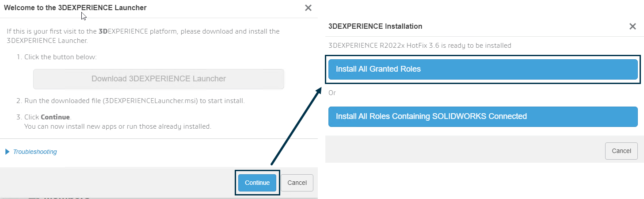Click the Continue button in Launcher dialog
Screen dimensions: 644x199
pyautogui.click(x=257, y=183)
